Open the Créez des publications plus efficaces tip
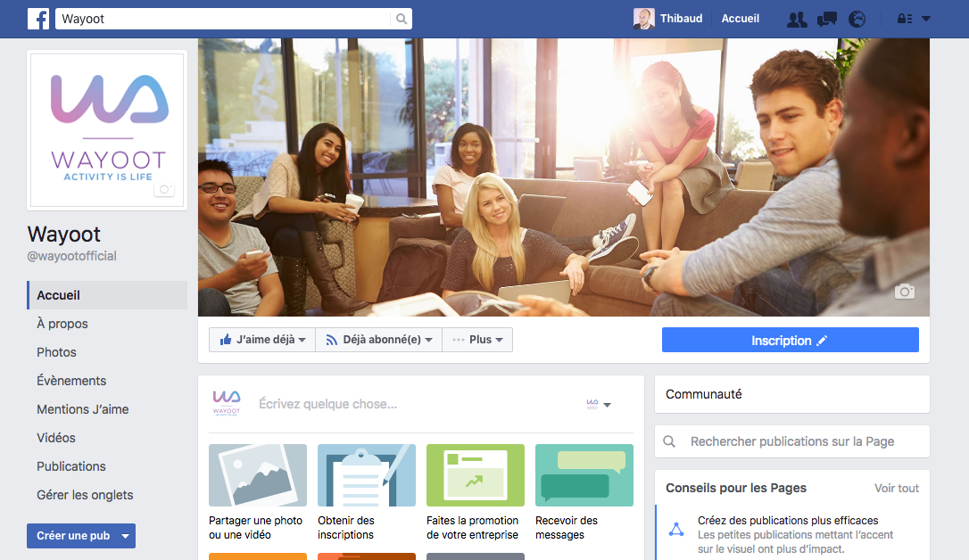This screenshot has width=969, height=560. pyautogui.click(x=787, y=521)
